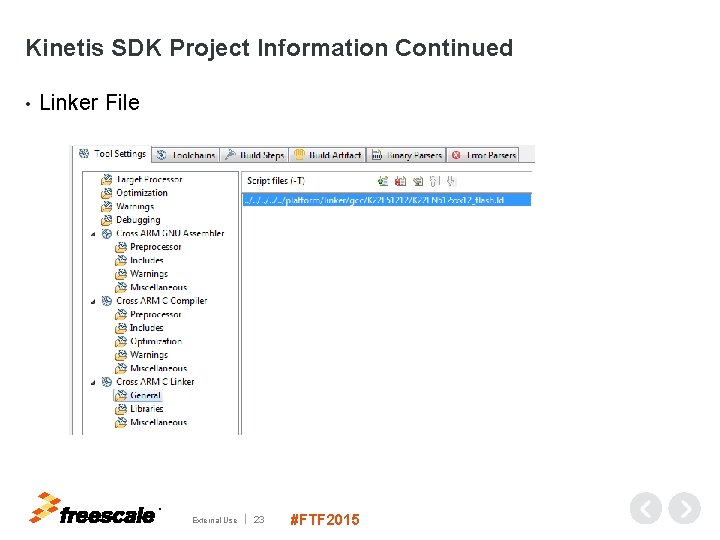Go to the next slide arrow
Screen dimensions: 720x540
(x=684, y=508)
